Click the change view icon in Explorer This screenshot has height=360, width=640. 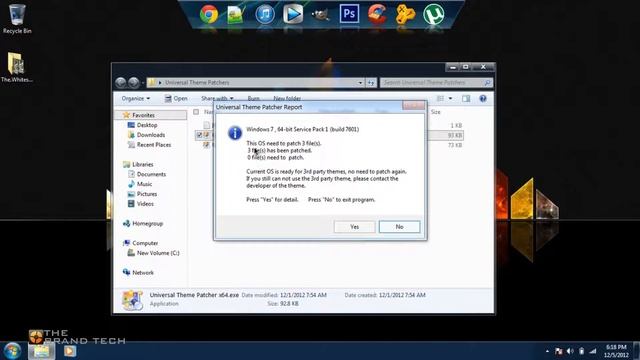coord(440,98)
